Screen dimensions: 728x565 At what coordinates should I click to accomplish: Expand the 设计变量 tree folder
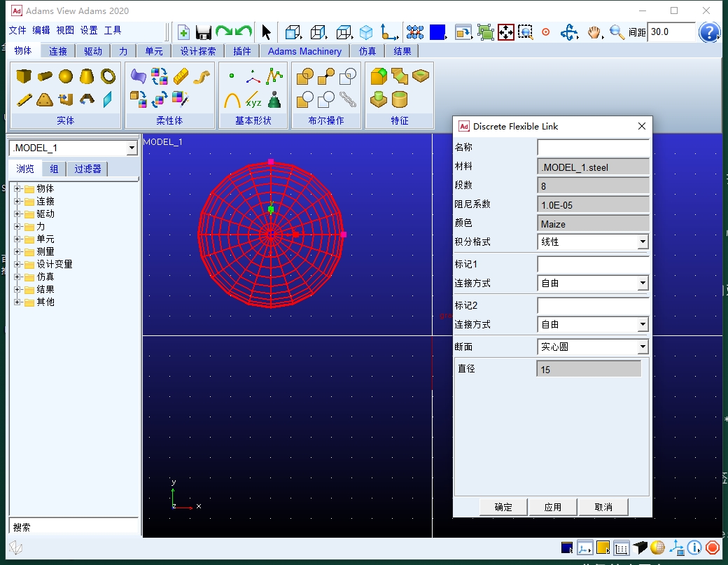pos(17,264)
